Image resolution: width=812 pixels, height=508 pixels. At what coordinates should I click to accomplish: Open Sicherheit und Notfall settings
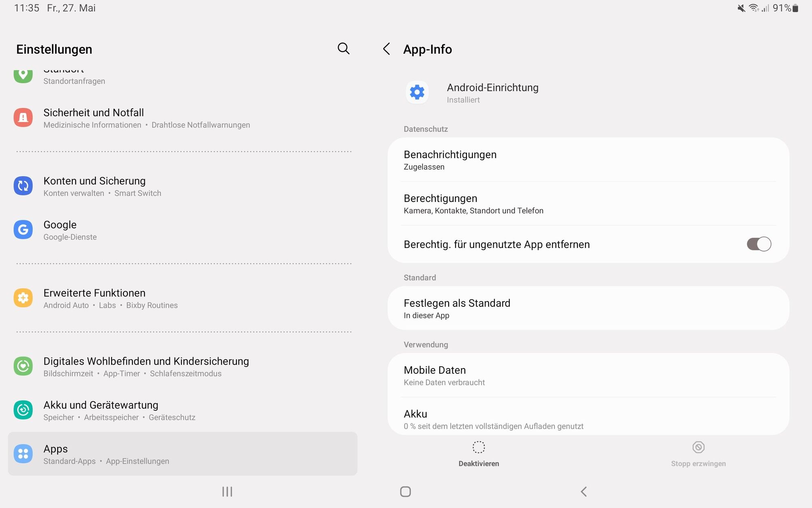point(182,118)
